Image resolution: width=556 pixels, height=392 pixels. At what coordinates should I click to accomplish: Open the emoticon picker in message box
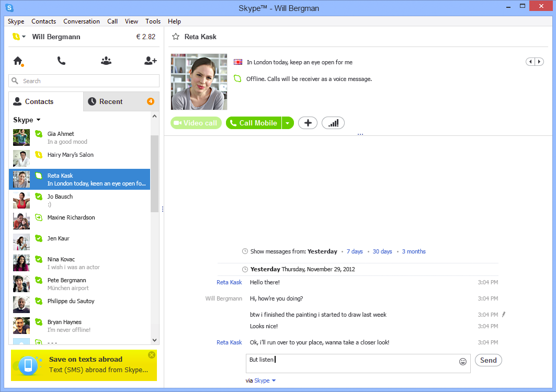462,361
